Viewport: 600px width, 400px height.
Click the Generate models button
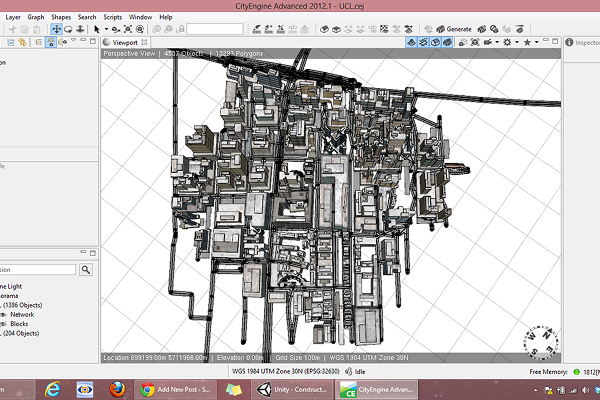click(x=455, y=29)
